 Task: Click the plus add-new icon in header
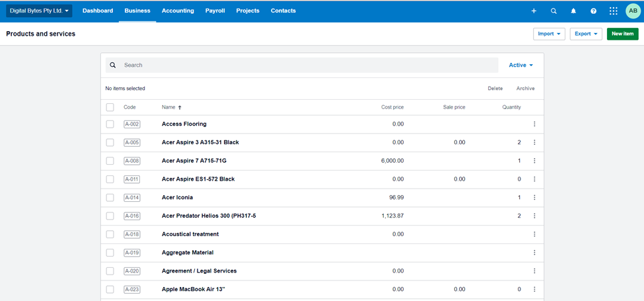click(534, 11)
